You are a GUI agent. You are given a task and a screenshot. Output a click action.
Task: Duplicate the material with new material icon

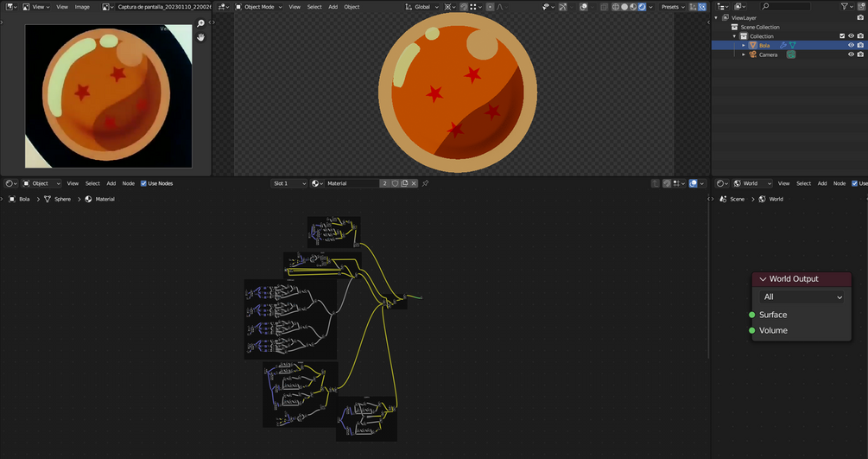click(x=404, y=183)
